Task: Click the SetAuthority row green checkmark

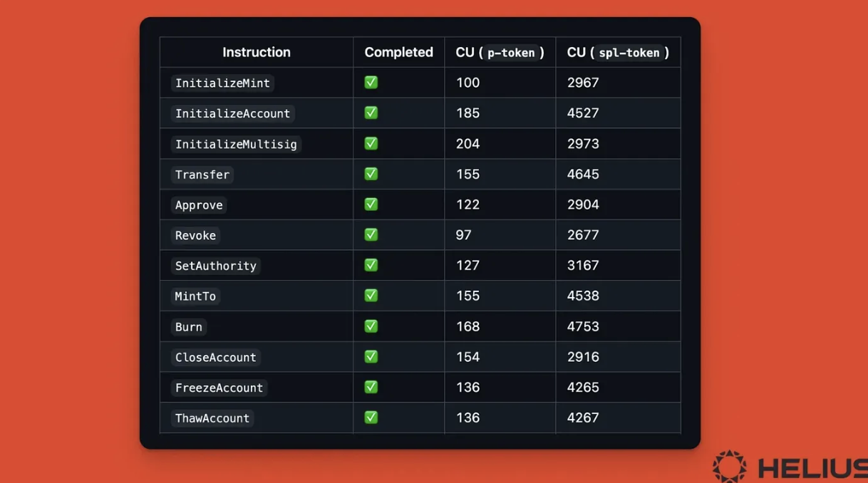Action: click(x=371, y=265)
